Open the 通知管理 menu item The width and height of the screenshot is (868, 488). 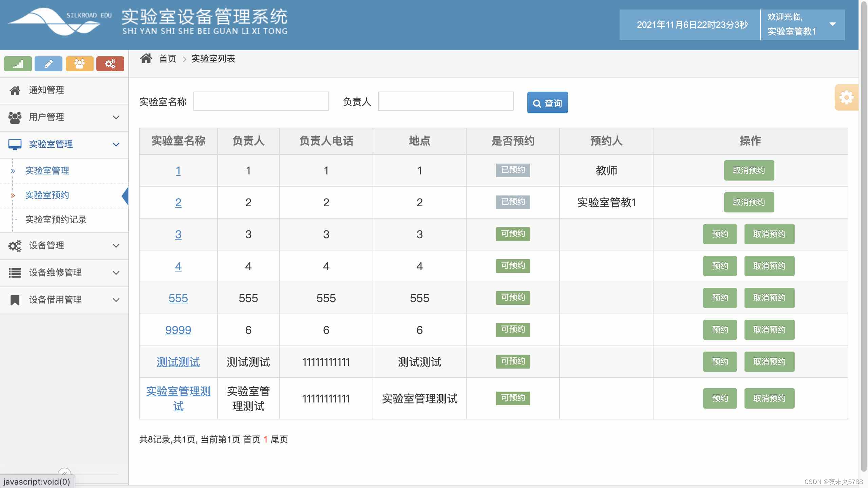tap(46, 90)
